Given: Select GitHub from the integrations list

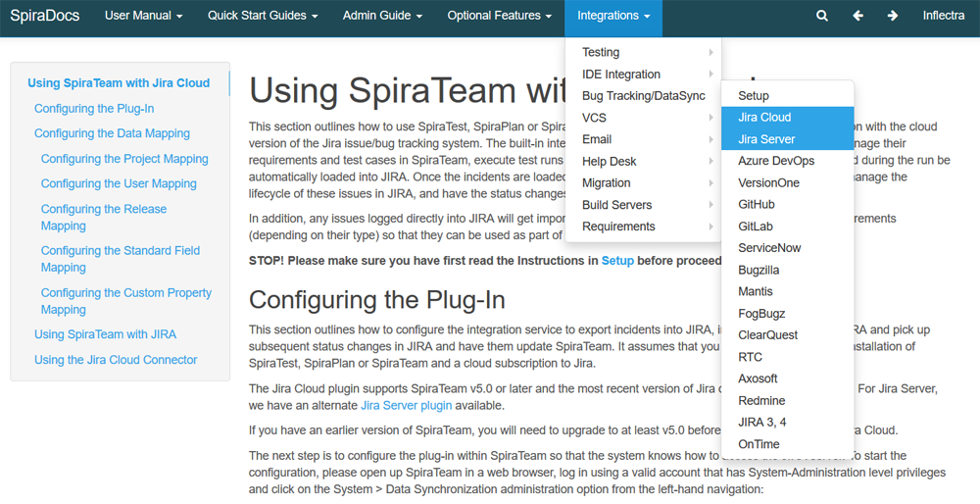Looking at the screenshot, I should point(757,204).
